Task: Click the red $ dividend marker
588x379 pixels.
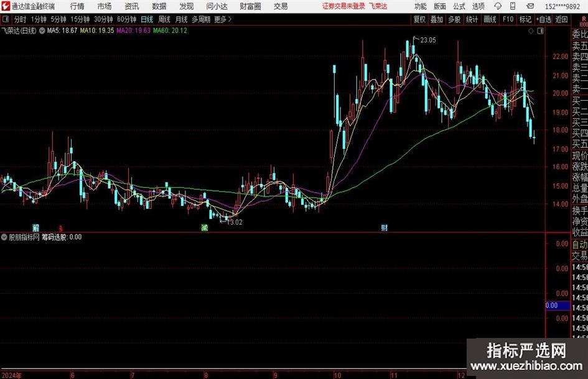Action: tap(61, 228)
